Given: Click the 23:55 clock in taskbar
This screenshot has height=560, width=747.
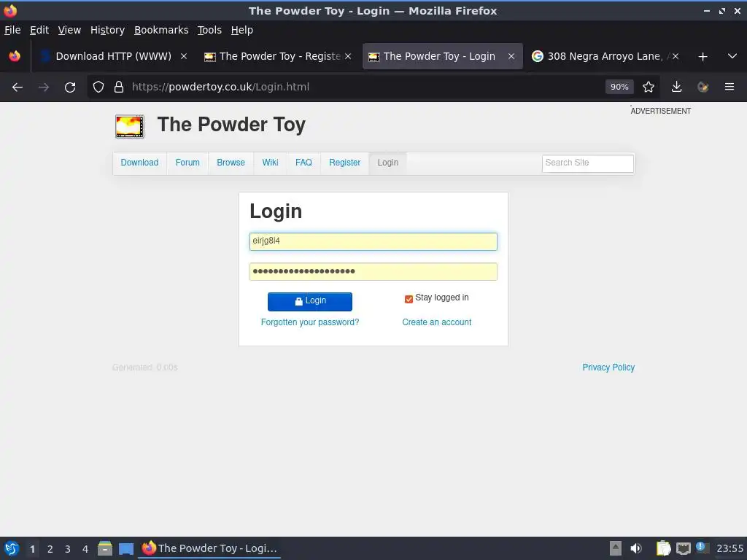Looking at the screenshot, I should coord(729,548).
